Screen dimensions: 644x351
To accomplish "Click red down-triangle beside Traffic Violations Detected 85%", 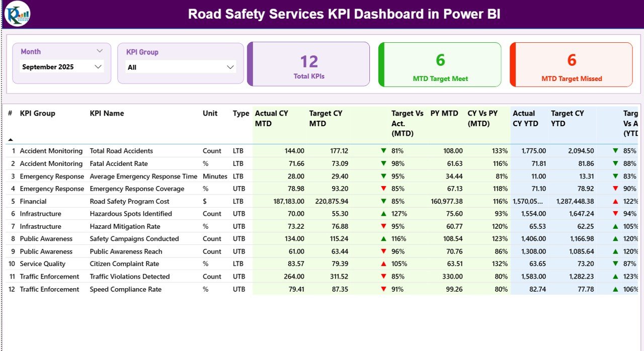I will click(x=384, y=277).
